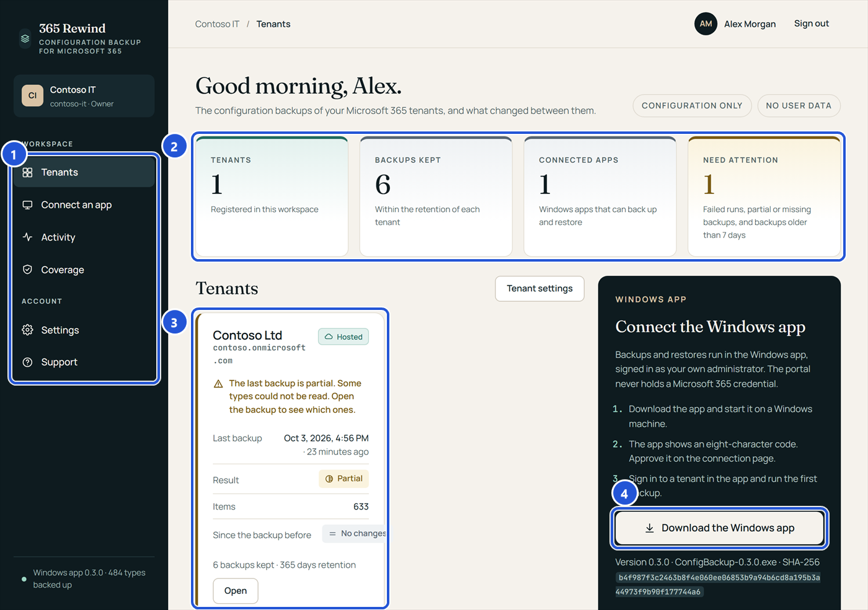Click Tenant settings button
Viewport: 868px width, 610px height.
tap(539, 289)
